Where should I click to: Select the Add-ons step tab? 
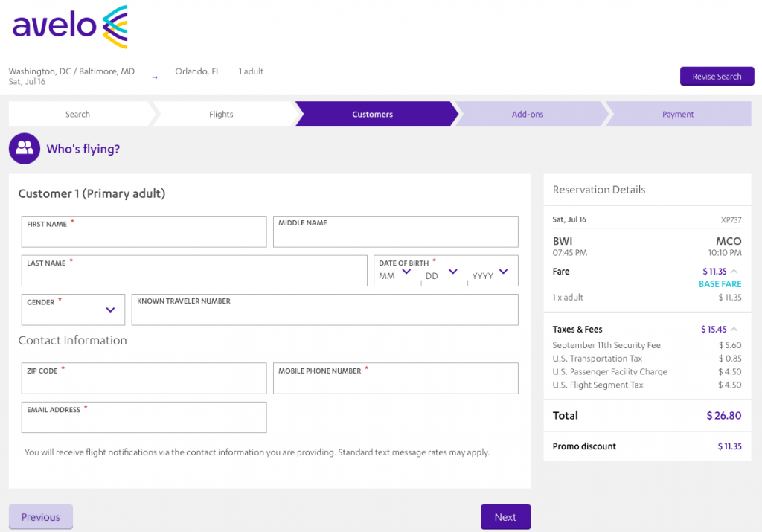(528, 115)
